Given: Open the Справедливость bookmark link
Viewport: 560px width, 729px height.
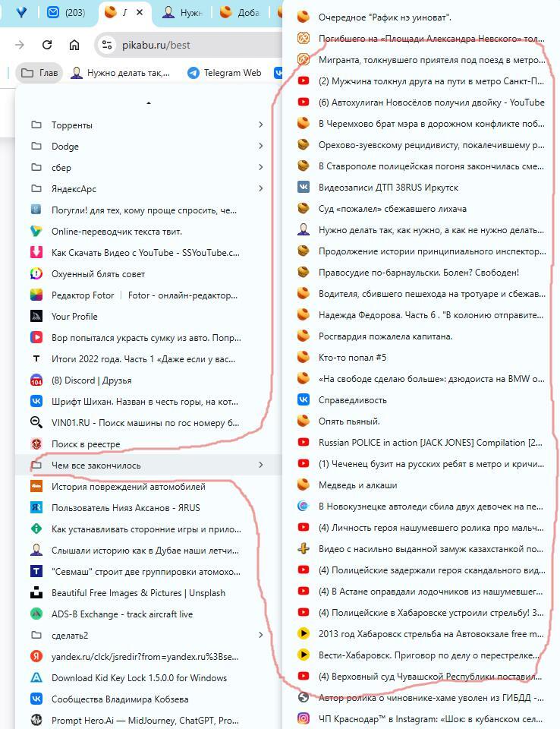Looking at the screenshot, I should 352,399.
